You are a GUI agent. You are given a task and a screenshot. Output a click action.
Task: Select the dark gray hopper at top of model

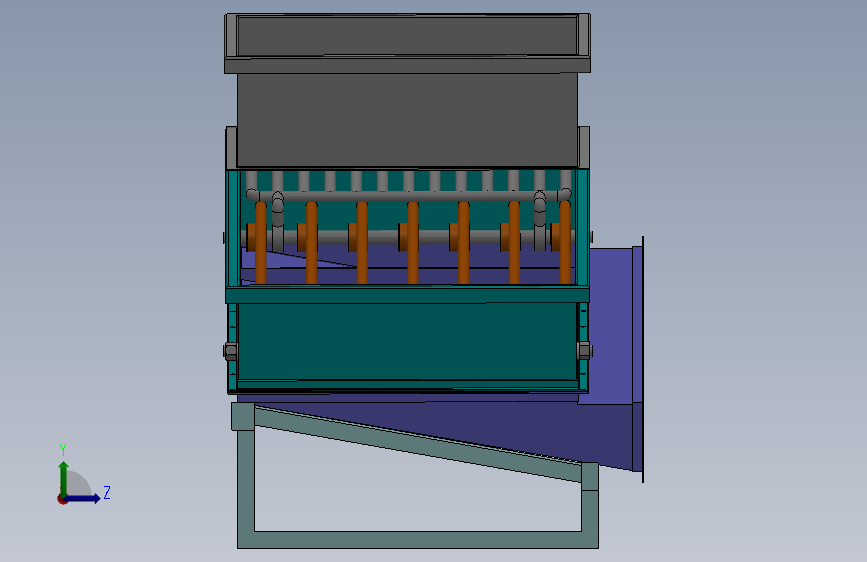(408, 119)
